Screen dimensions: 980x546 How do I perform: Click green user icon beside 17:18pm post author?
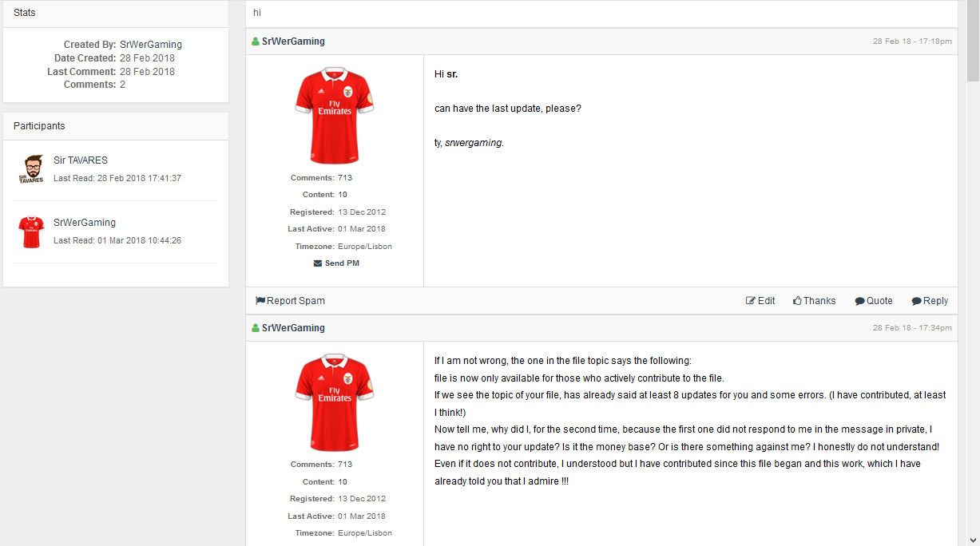pyautogui.click(x=256, y=42)
